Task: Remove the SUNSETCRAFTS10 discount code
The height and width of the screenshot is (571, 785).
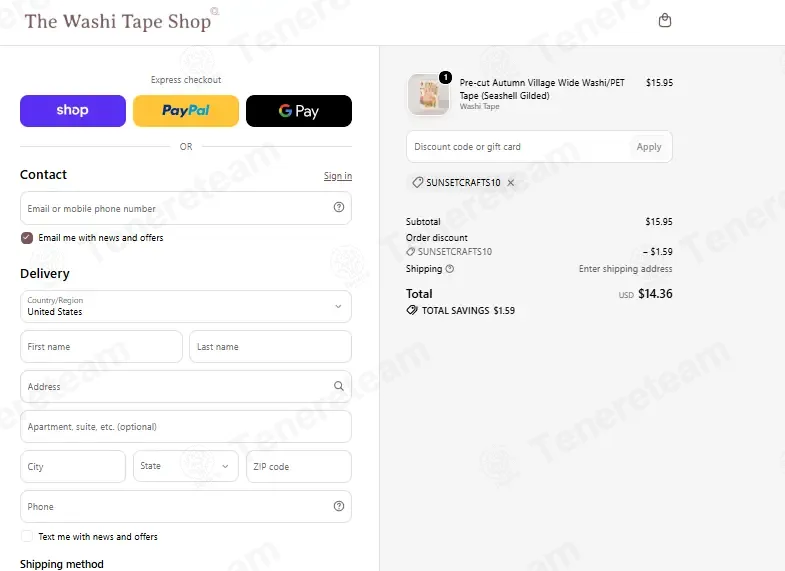Action: (x=511, y=183)
